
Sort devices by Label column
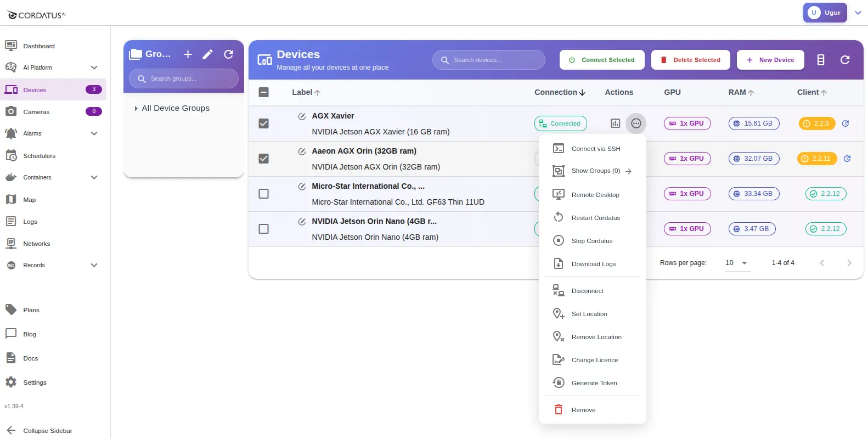[x=306, y=92]
